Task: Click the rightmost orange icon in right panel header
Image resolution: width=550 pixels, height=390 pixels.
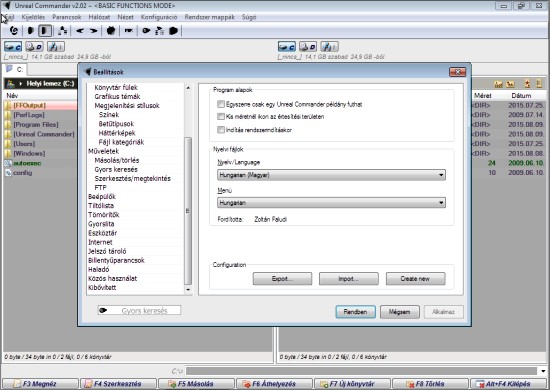Action: [539, 84]
